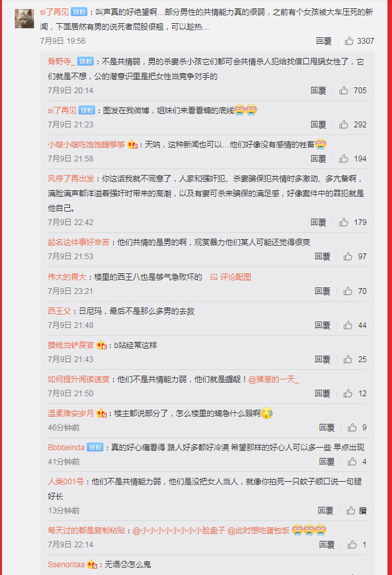
Task: Open mention @此时想吃蛋包饭
Action: [258, 530]
